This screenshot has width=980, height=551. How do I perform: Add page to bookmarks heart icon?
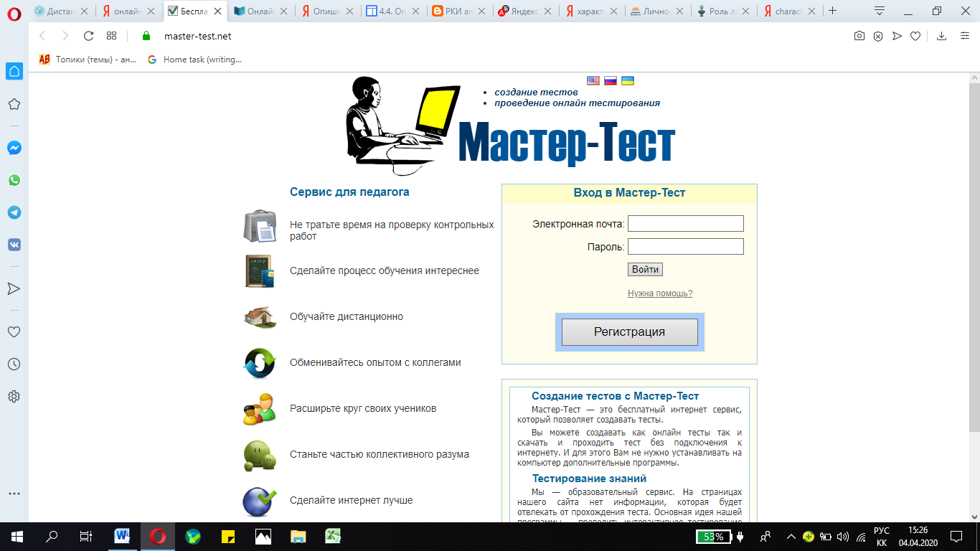915,36
